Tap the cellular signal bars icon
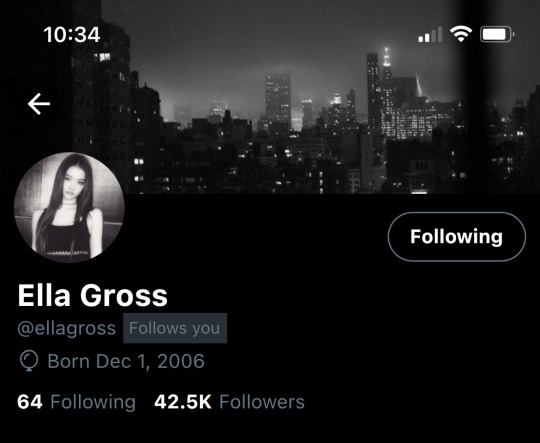 pos(430,34)
